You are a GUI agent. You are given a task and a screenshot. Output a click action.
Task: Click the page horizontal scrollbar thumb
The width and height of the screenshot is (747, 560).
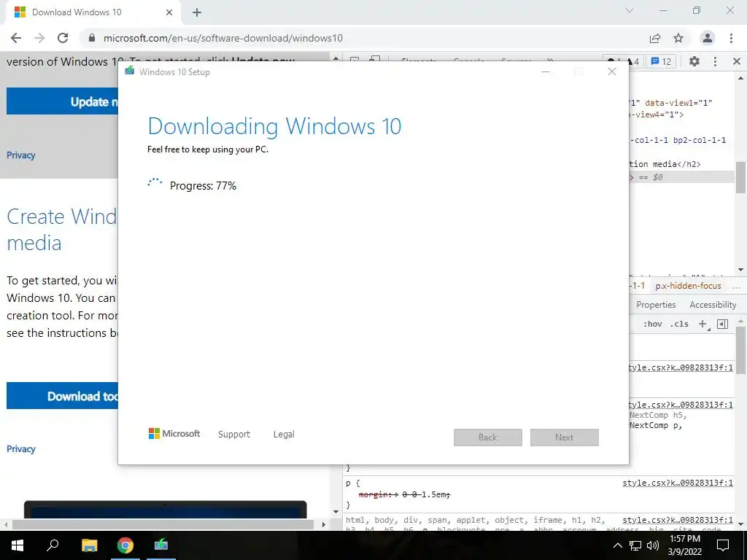pyautogui.click(x=163, y=525)
